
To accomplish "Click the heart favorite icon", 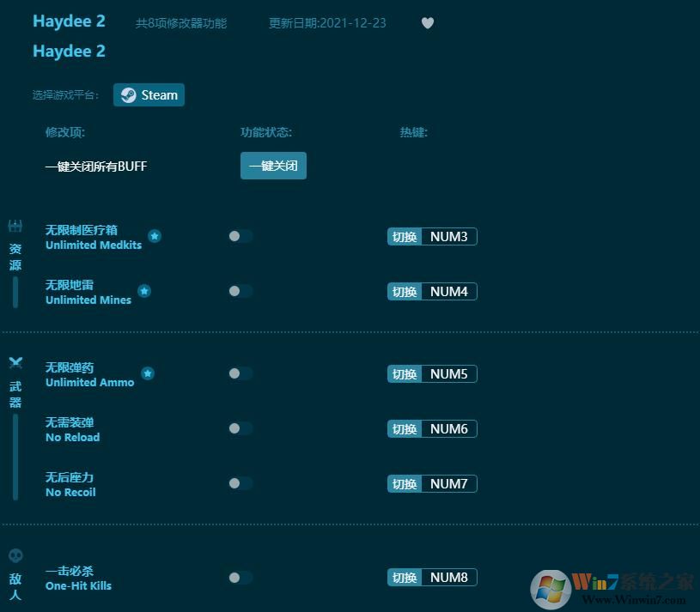I will pos(427,23).
